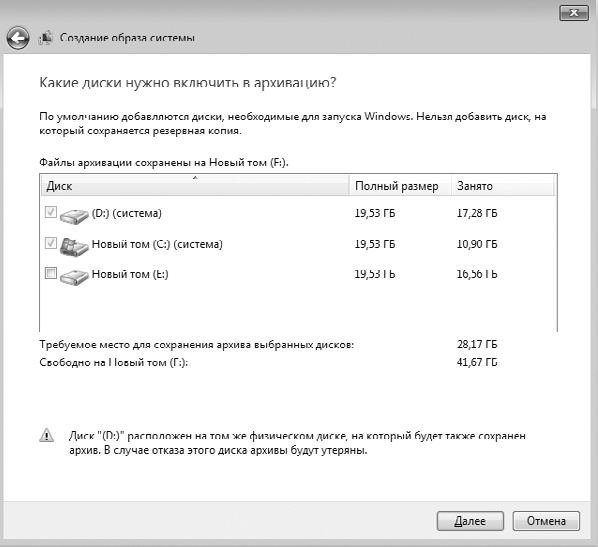Click the yellow warning triangle icon
Image resolution: width=598 pixels, height=547 pixels.
tap(47, 435)
